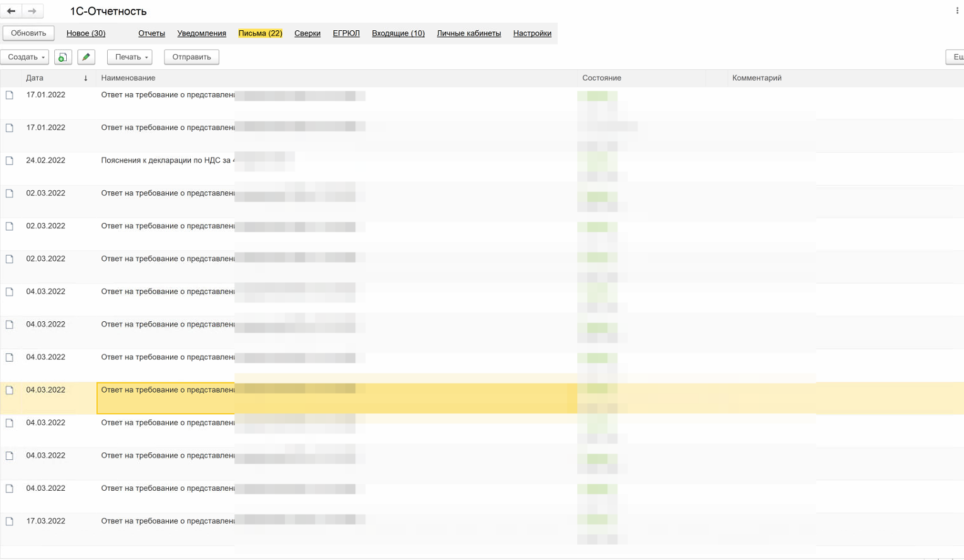Click document icon of the 24.02.2022 row

coord(9,161)
